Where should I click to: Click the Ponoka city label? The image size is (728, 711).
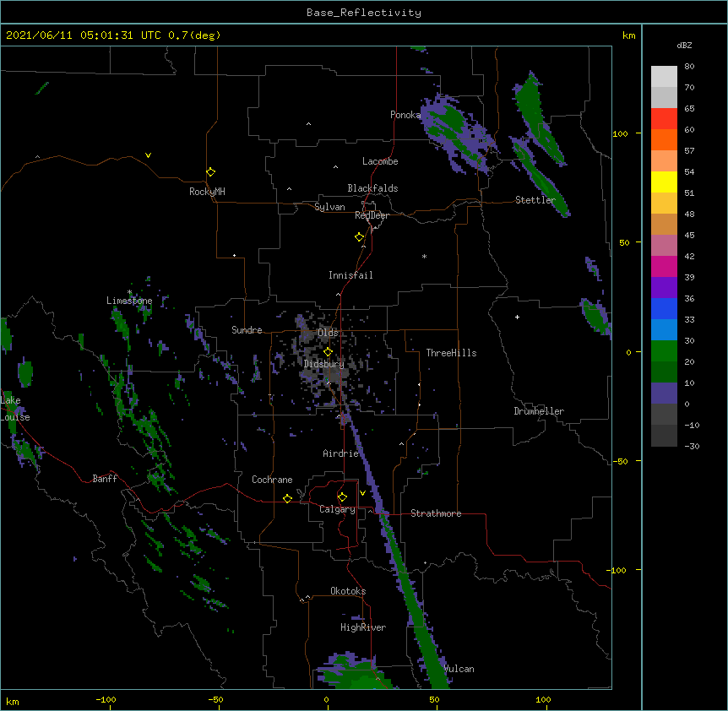[x=405, y=115]
